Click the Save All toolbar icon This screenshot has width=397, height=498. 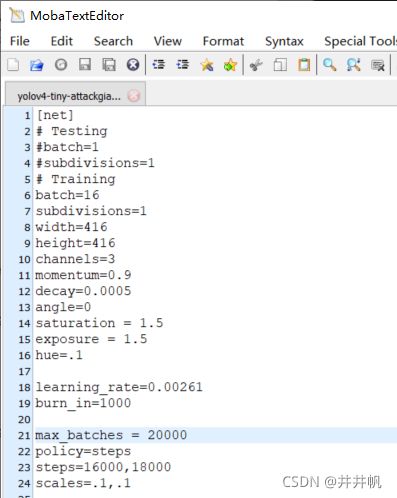(x=109, y=65)
